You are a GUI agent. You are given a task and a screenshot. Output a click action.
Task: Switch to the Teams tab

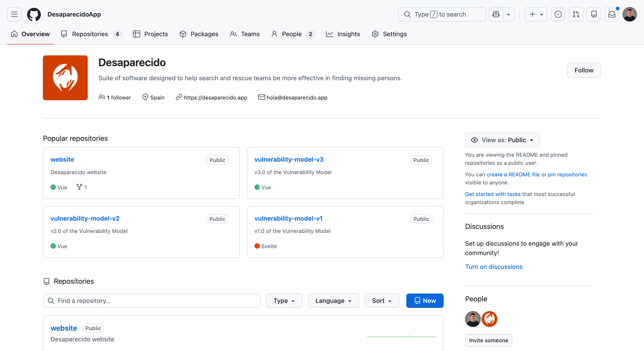tap(245, 34)
